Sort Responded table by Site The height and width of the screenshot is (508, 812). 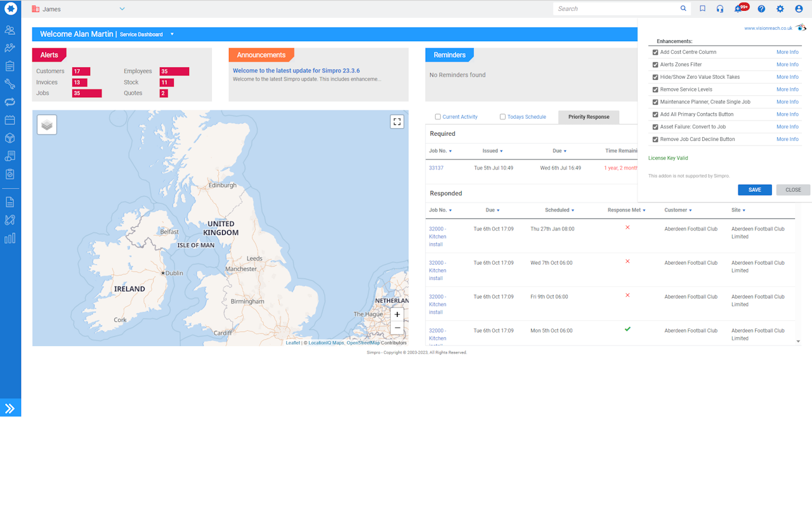(x=738, y=210)
